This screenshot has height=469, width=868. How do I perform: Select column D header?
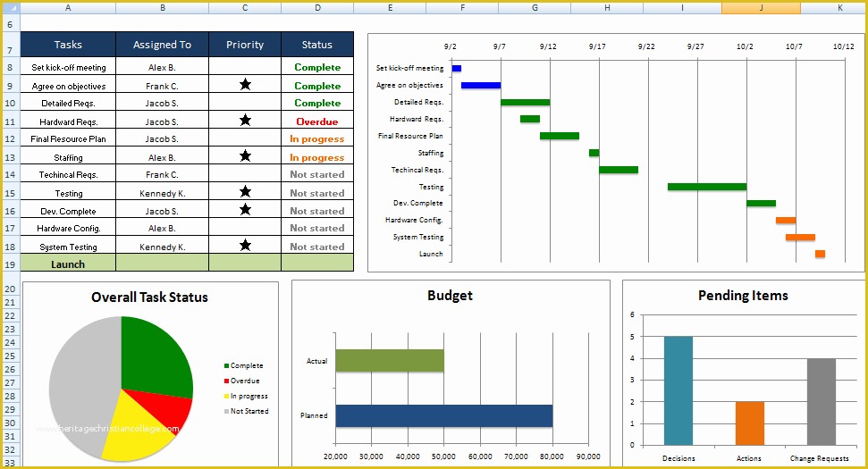coord(317,8)
